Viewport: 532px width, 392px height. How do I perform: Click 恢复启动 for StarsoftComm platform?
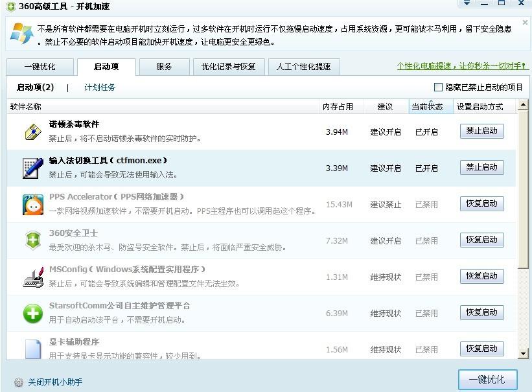482,312
